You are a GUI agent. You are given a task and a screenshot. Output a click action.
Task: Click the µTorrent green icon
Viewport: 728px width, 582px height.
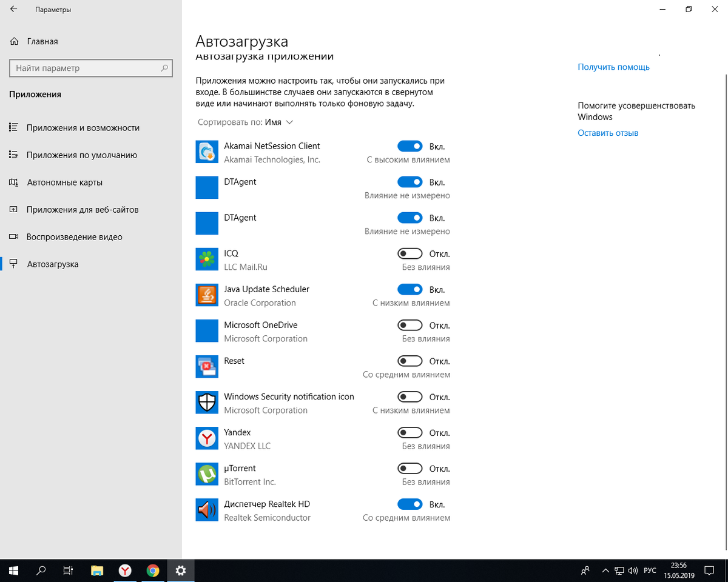(207, 474)
